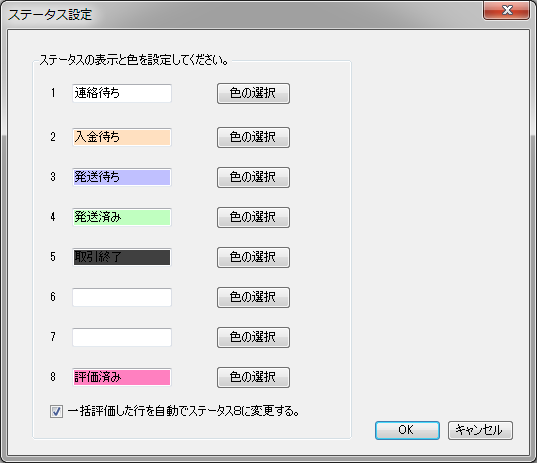Select the purple 発送待ち status field
Viewport: 537px width, 463px height.
pos(122,177)
